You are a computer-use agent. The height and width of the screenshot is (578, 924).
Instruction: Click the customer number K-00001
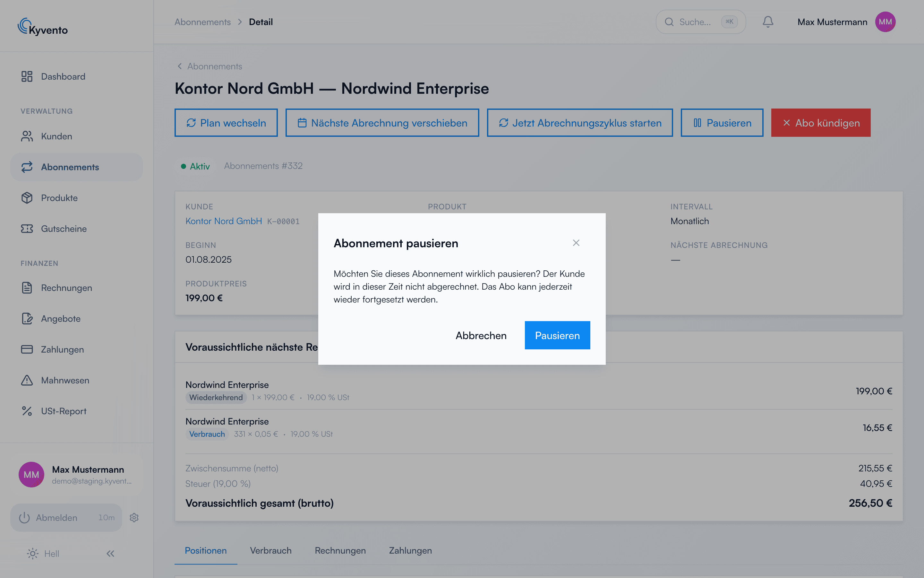click(x=283, y=221)
